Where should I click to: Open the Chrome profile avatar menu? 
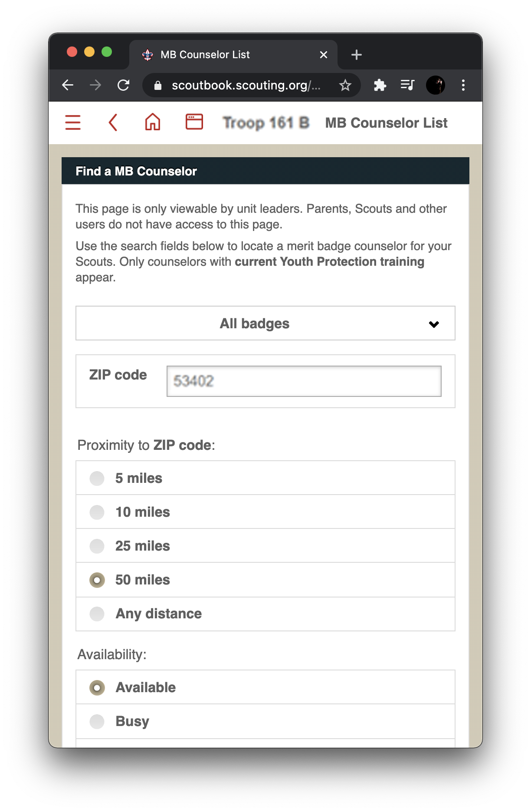point(436,85)
